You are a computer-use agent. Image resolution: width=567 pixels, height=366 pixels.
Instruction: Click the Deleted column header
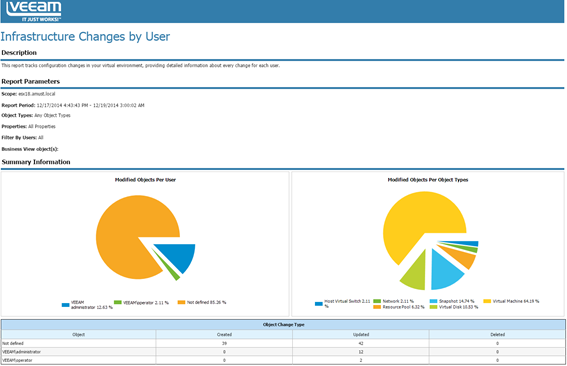[498, 335]
